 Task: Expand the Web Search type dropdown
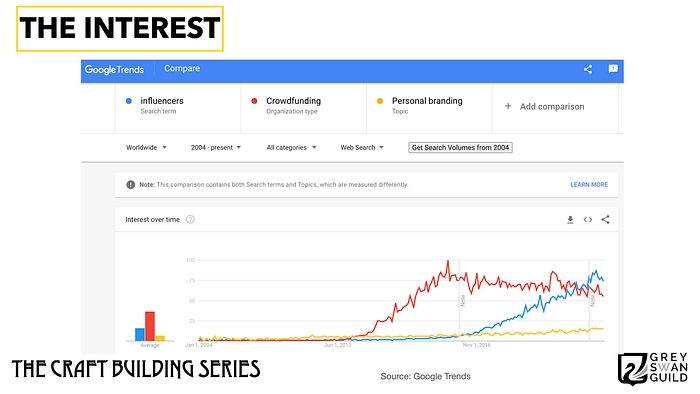pos(362,147)
